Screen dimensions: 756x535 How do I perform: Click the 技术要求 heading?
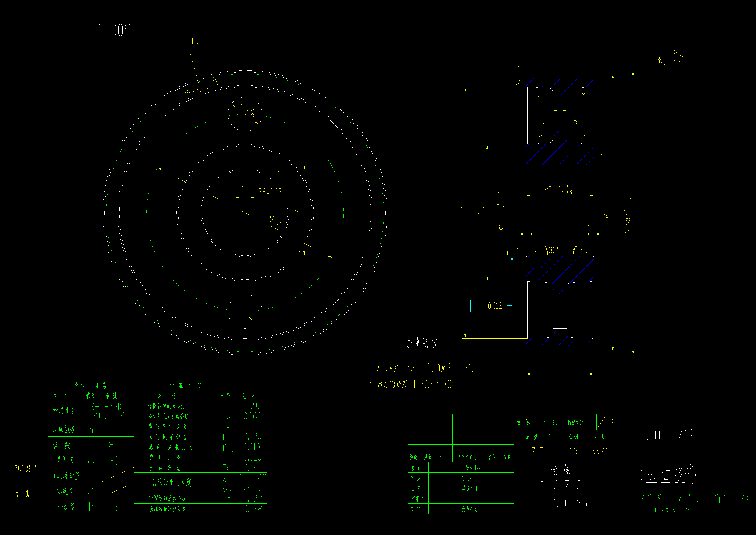422,342
